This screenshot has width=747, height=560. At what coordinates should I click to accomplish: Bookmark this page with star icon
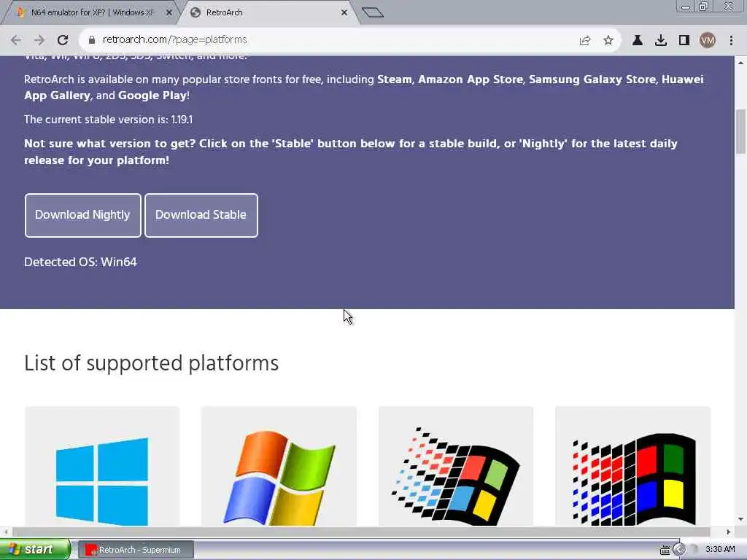point(608,41)
